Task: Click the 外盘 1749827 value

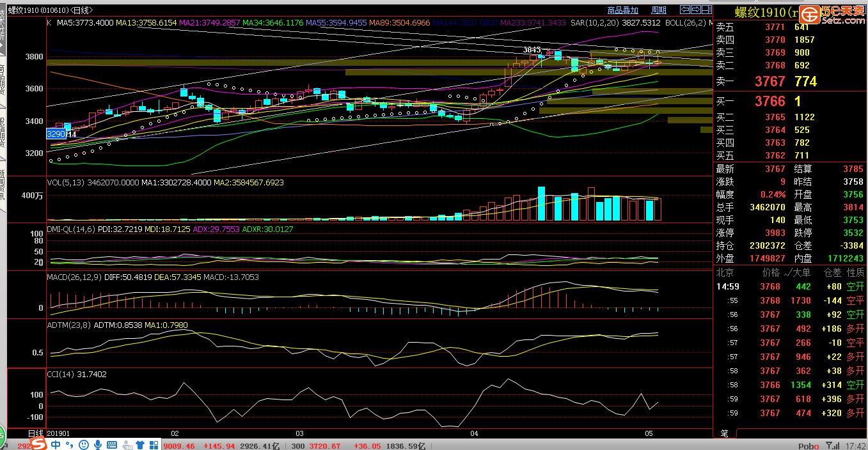Action: click(x=767, y=258)
